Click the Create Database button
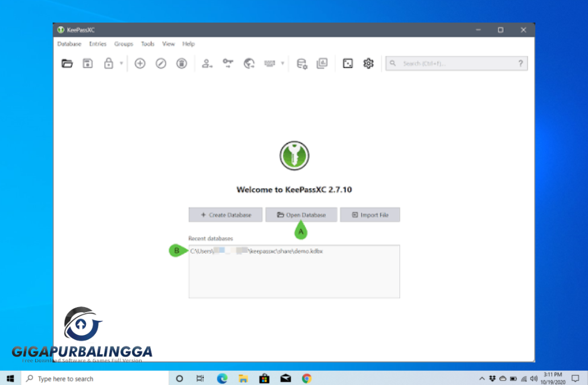This screenshot has height=385, width=588. click(x=225, y=215)
